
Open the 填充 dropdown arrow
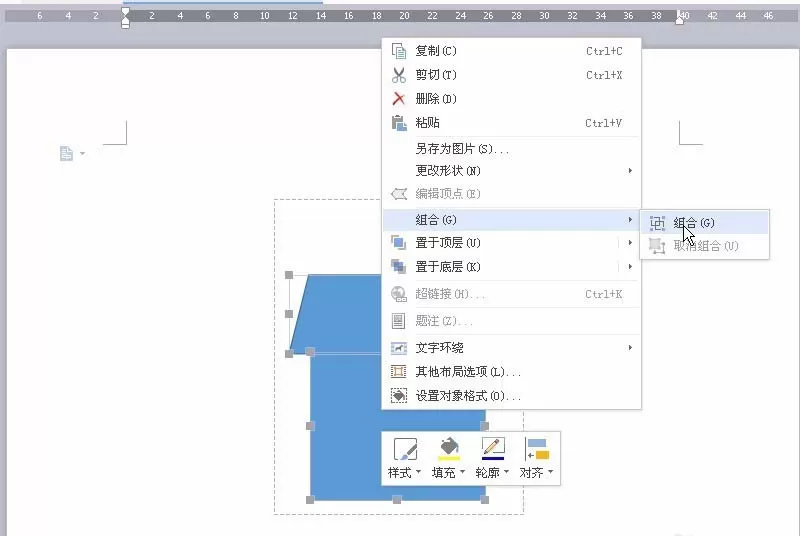(462, 472)
